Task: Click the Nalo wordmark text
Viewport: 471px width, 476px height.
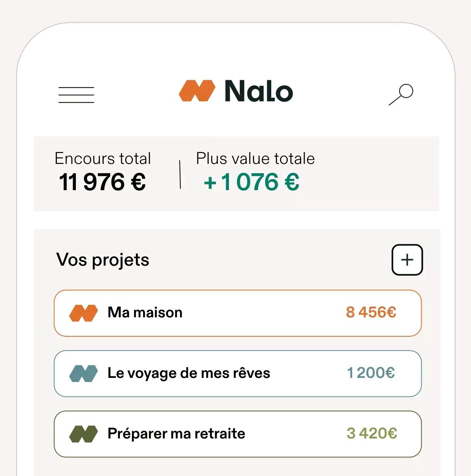Action: click(259, 91)
